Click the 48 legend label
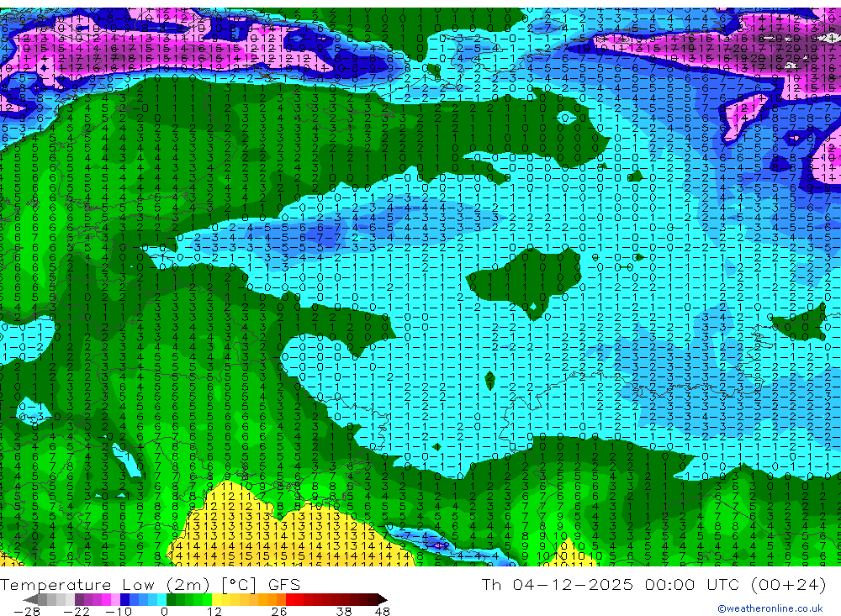 [x=383, y=611]
